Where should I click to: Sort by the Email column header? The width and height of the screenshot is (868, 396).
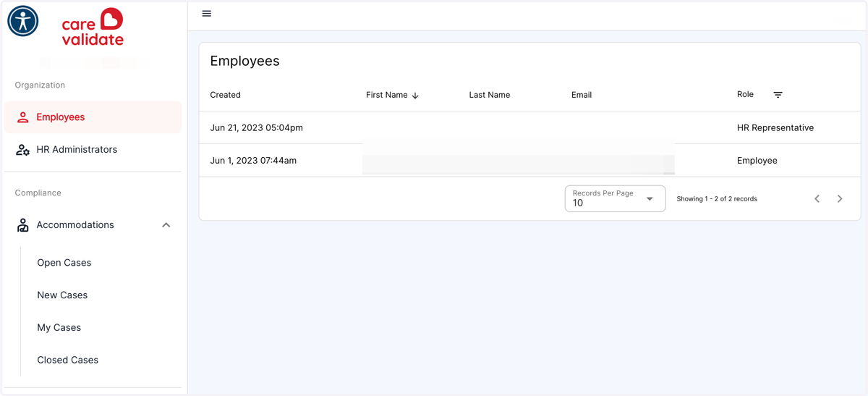[582, 95]
